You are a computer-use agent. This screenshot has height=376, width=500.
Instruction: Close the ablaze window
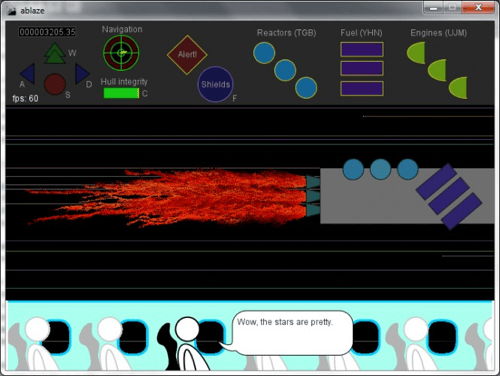click(x=478, y=8)
